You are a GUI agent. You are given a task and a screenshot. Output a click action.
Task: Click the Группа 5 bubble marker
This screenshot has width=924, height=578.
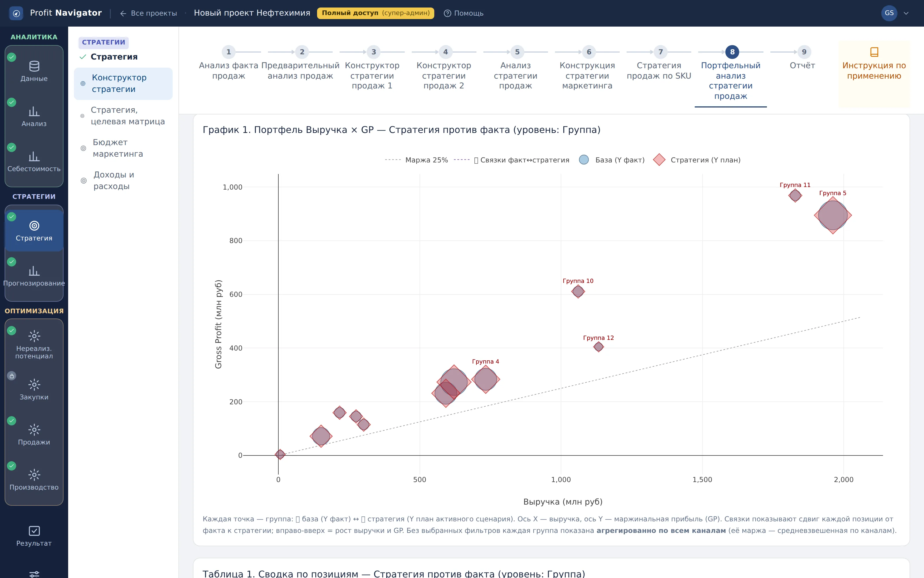(x=833, y=215)
